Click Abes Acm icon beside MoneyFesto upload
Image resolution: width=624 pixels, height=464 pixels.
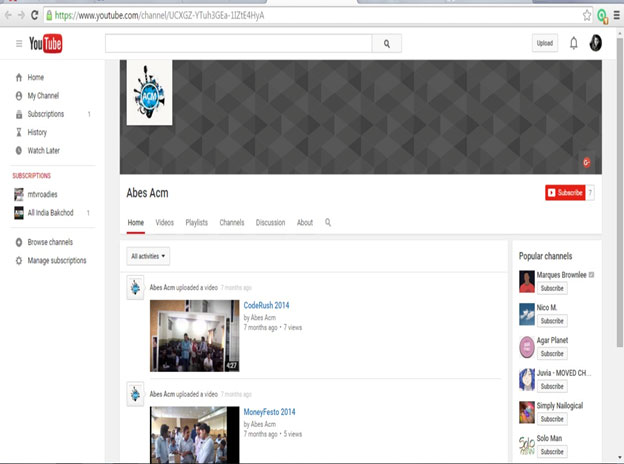pos(135,394)
